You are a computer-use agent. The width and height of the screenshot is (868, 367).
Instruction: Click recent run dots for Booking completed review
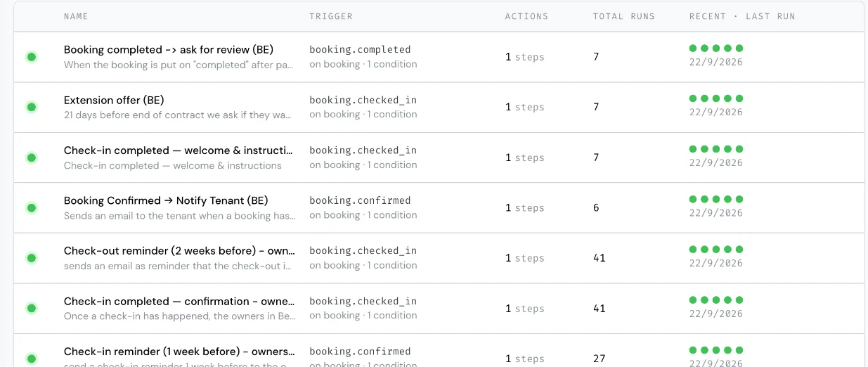tap(716, 49)
